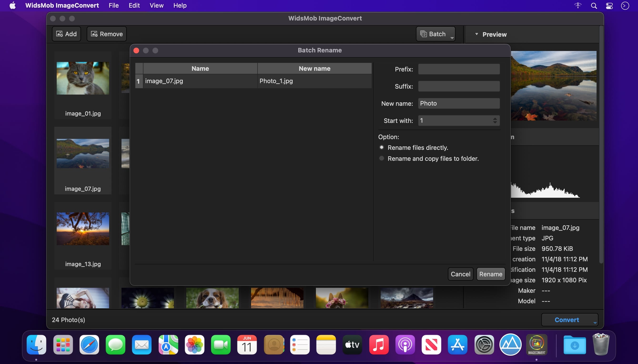Open Notes app in the Dock
The image size is (638, 364).
coord(326,345)
